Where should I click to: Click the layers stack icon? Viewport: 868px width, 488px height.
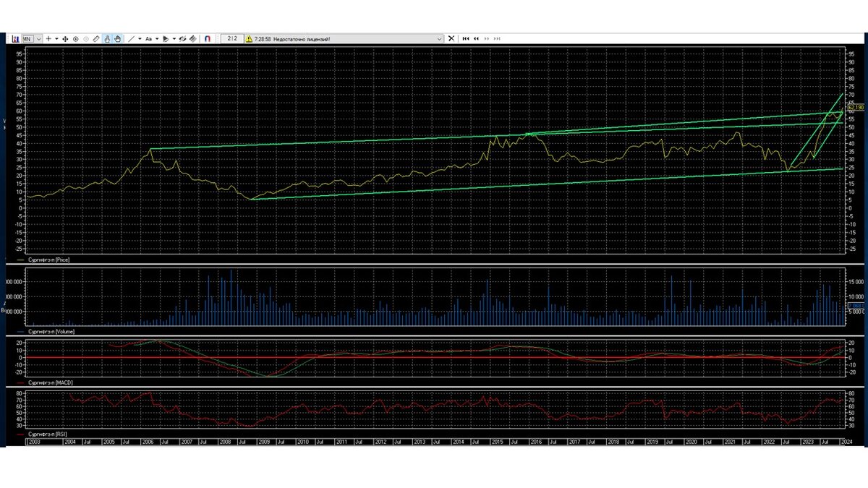click(193, 39)
